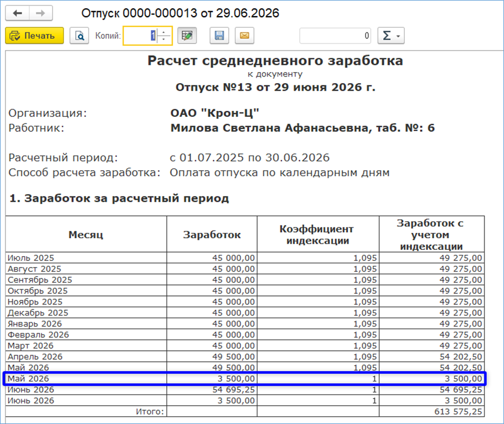The height and width of the screenshot is (424, 504).
Task: Click section heading 1. Заработок за расчетный период
Action: click(119, 198)
